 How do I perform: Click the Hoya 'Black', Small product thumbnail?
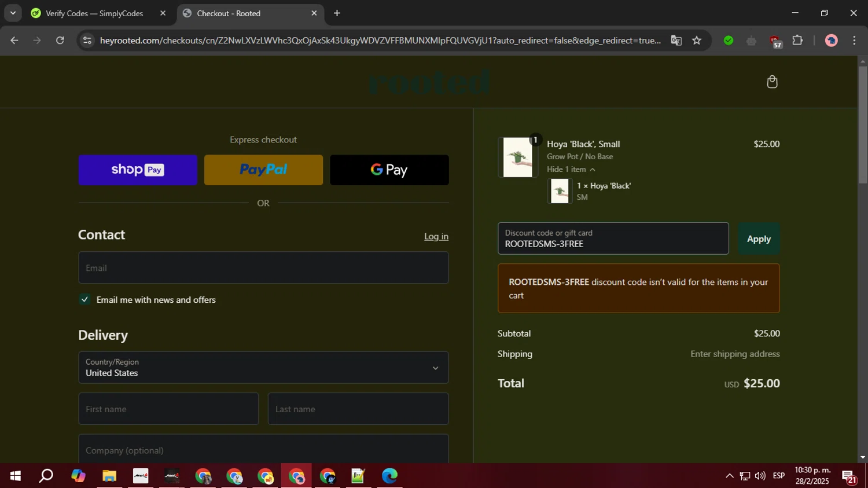pyautogui.click(x=518, y=157)
